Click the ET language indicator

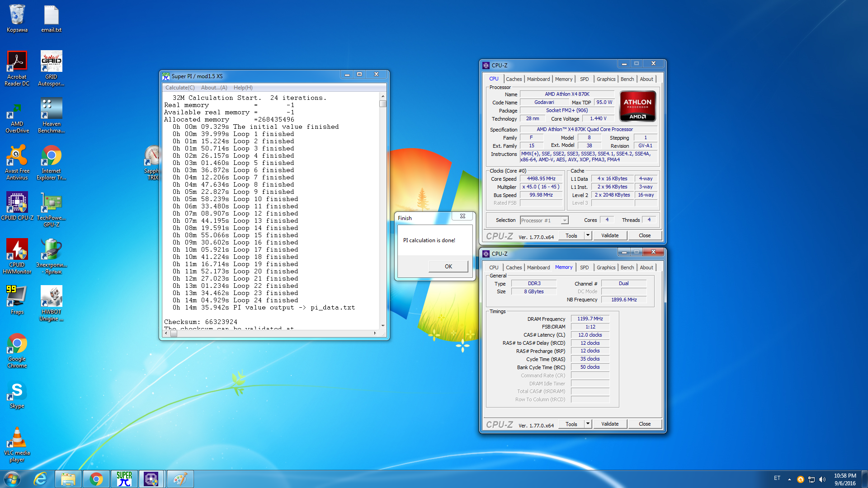pos(777,478)
